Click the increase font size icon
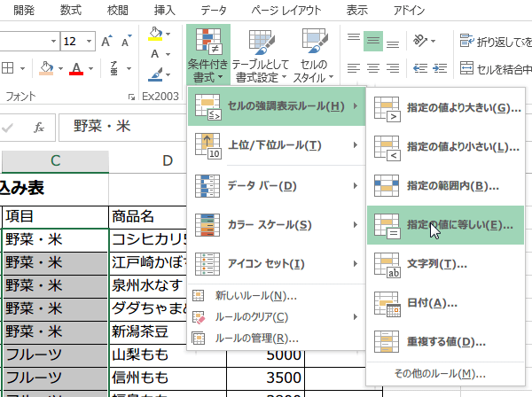The width and height of the screenshot is (532, 397). click(107, 42)
